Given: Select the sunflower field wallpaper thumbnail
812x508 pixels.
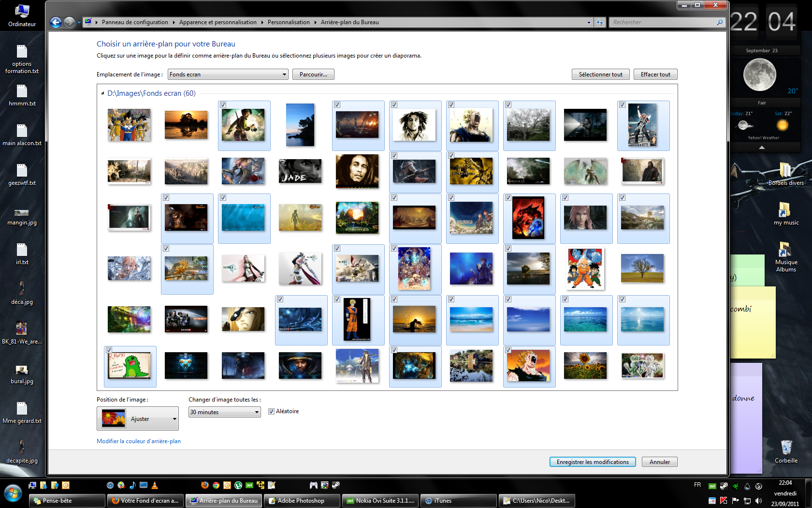Looking at the screenshot, I should (585, 365).
